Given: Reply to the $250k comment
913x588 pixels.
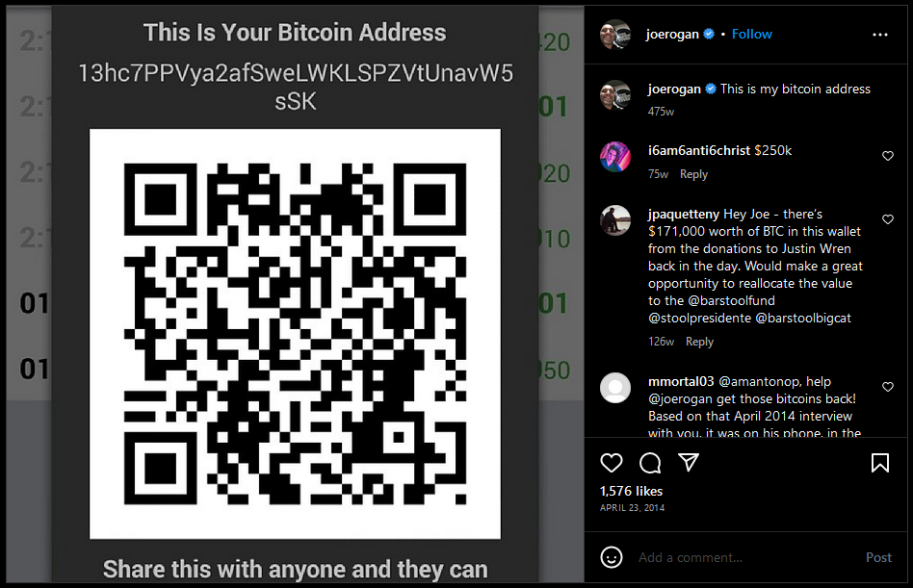Looking at the screenshot, I should (693, 174).
